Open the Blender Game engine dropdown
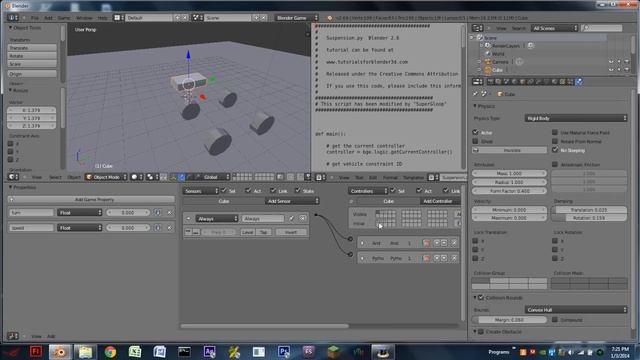This screenshot has height=360, width=640. pyautogui.click(x=296, y=18)
